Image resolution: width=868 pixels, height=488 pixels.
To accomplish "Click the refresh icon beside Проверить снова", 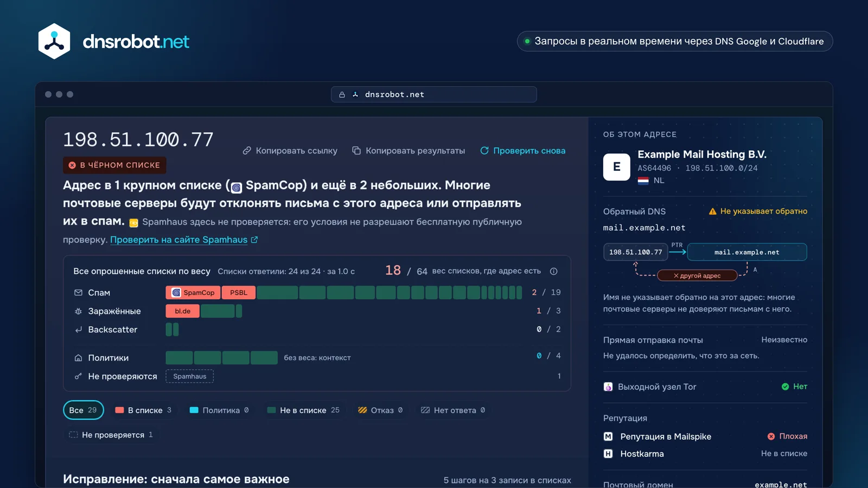I will (x=484, y=151).
